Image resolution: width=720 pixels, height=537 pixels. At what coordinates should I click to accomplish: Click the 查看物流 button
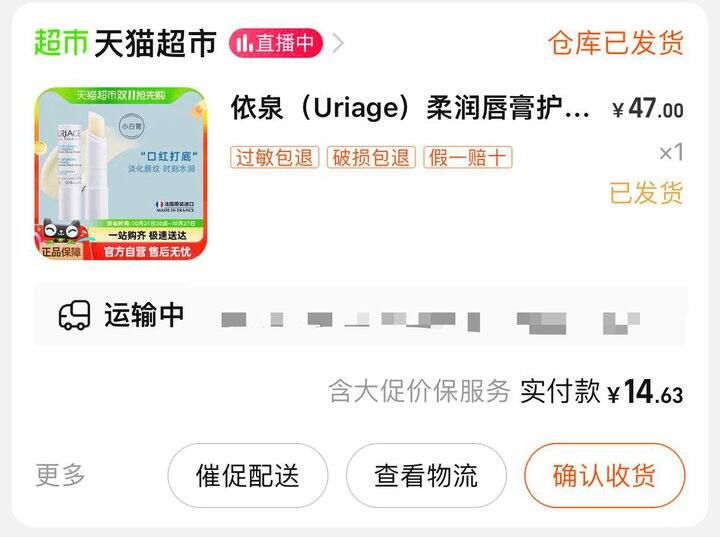click(x=426, y=475)
